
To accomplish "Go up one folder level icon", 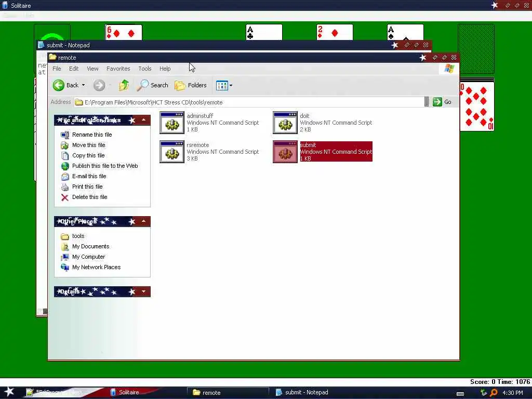I will (124, 85).
